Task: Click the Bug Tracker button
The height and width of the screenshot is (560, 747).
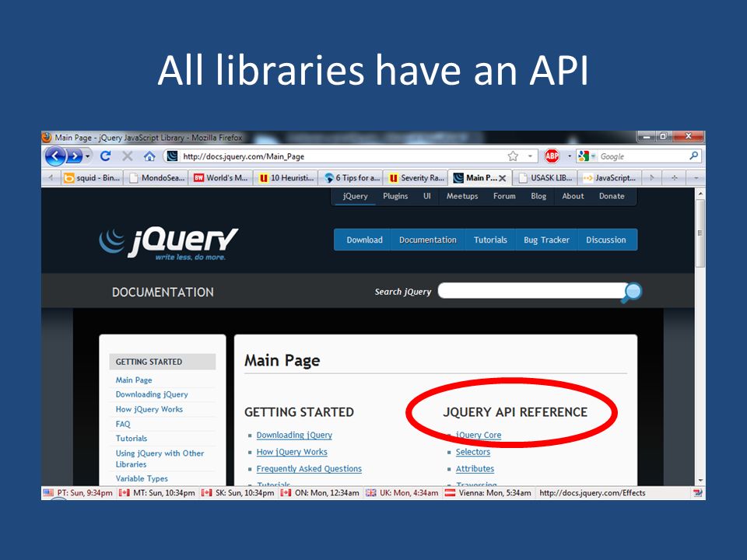Action: point(546,240)
